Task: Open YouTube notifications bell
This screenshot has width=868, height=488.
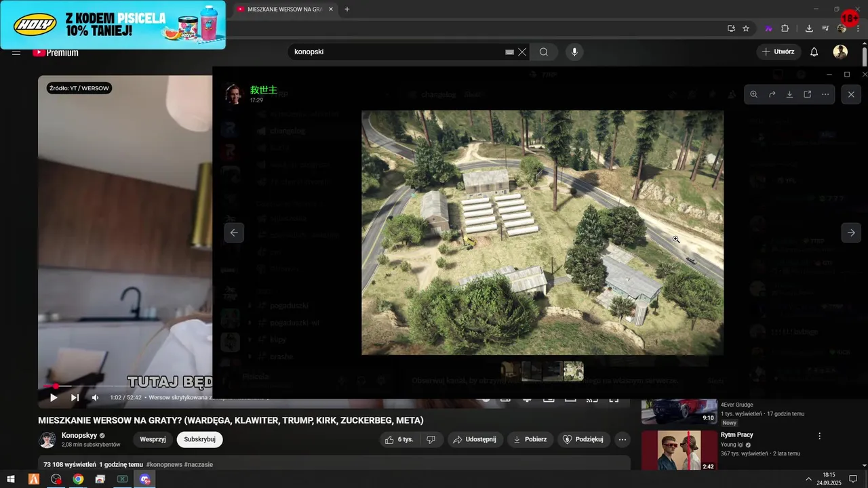Action: 814,52
